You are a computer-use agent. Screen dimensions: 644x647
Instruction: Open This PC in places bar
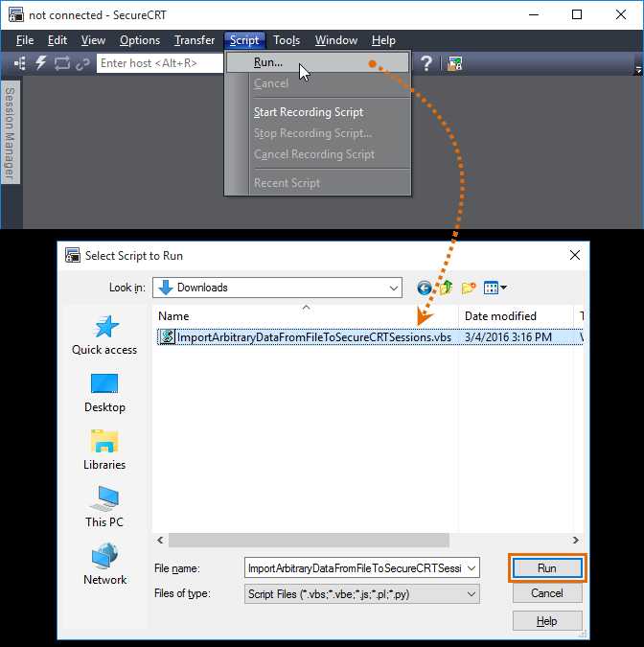[104, 507]
